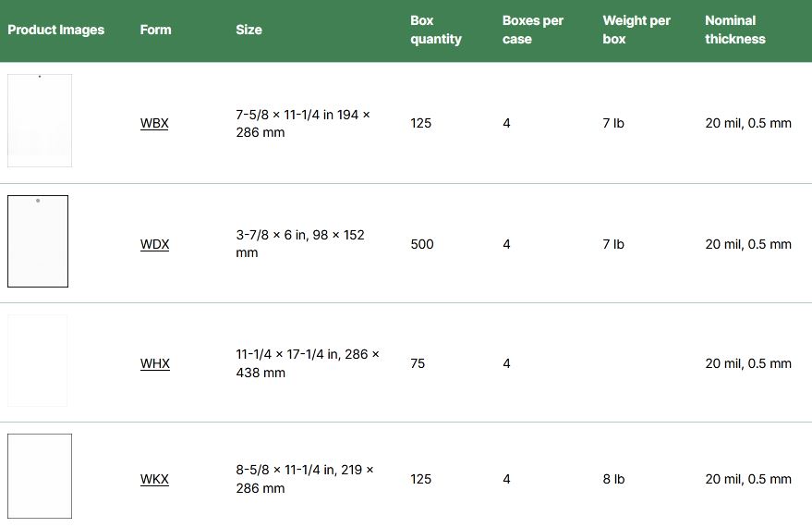Click the 3-7/8 × 6 in size text

point(300,244)
